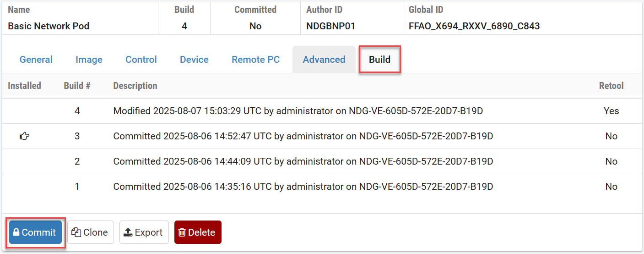Click the clone icon beside Clone label
This screenshot has height=254, width=644.
(x=76, y=232)
